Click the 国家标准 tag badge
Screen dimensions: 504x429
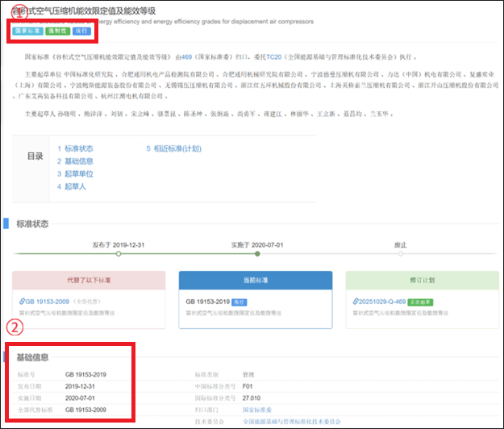pos(28,31)
